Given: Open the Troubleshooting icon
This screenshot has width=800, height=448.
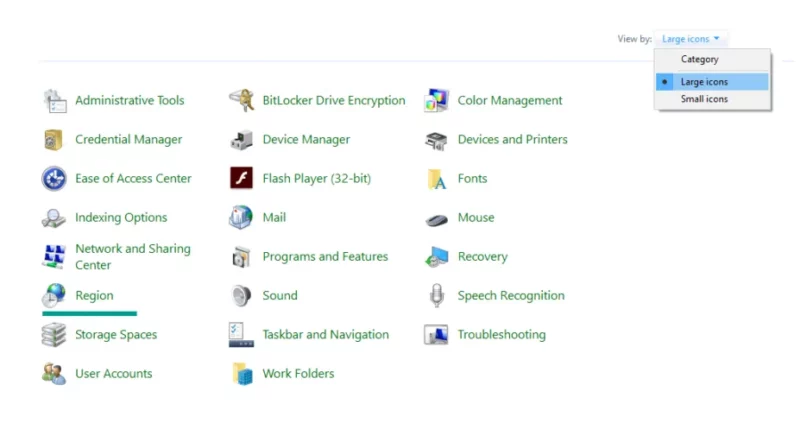Looking at the screenshot, I should click(x=436, y=335).
